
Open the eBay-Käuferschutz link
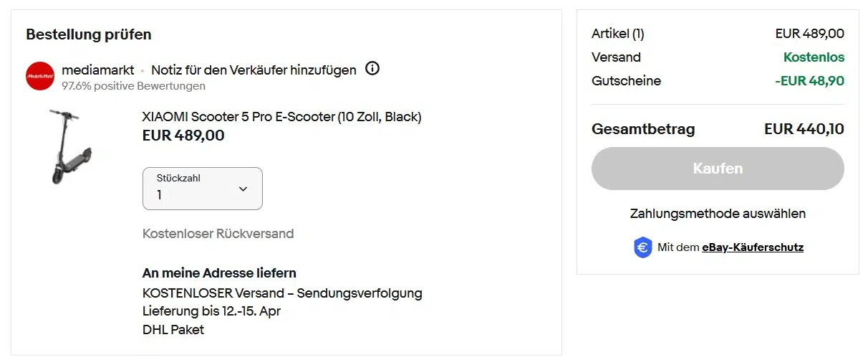753,247
